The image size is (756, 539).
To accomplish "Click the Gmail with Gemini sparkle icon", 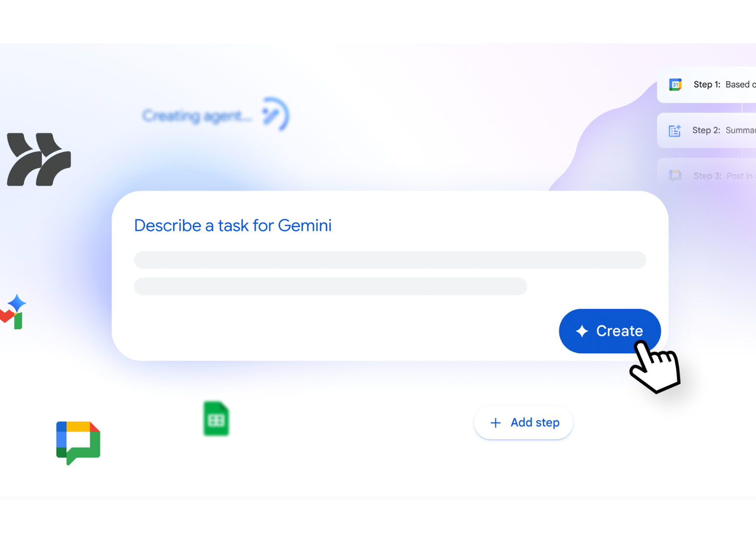I will click(13, 312).
